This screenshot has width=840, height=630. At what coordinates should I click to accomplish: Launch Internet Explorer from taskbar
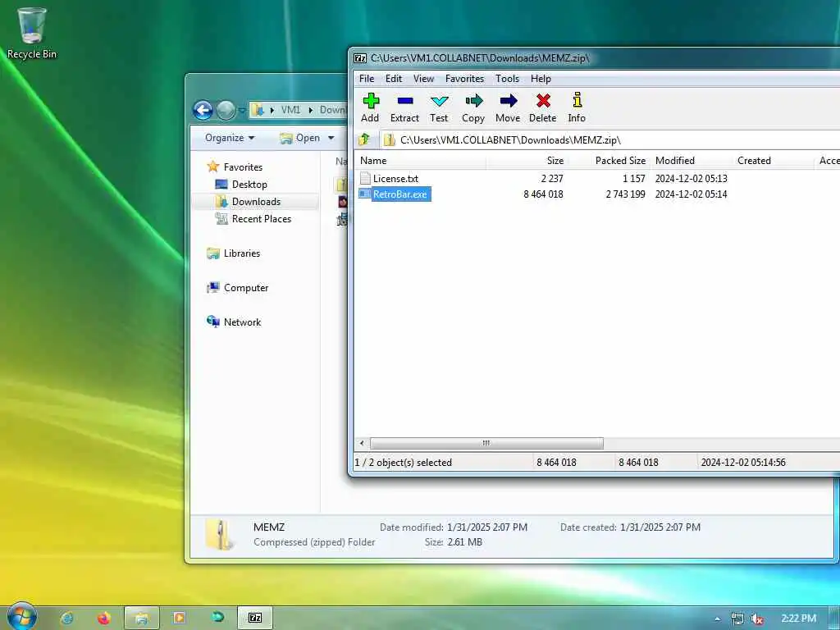[67, 619]
